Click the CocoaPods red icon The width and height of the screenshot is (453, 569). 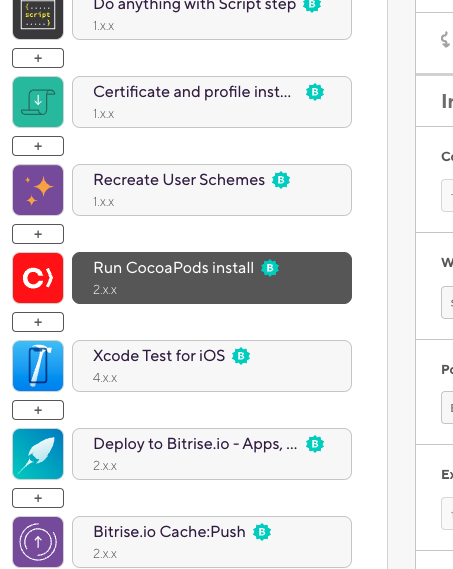coord(38,278)
